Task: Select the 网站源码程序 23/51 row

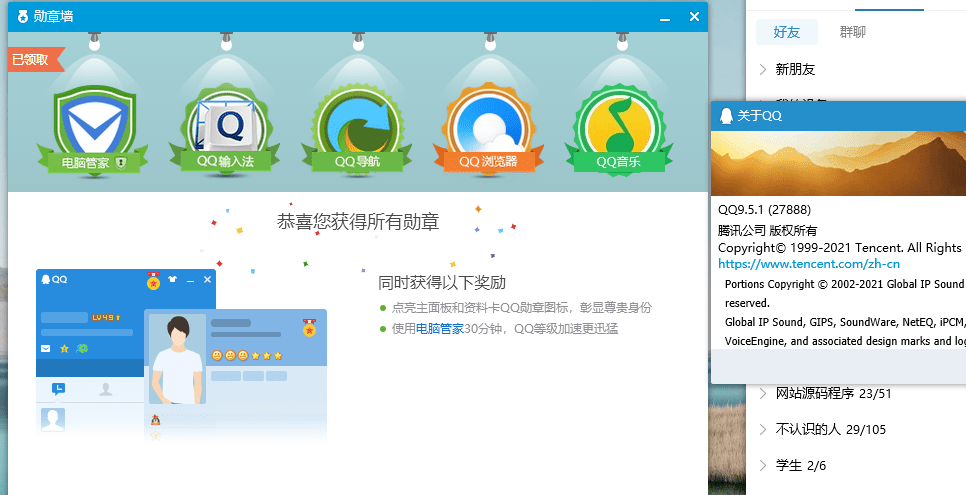Action: [856, 393]
